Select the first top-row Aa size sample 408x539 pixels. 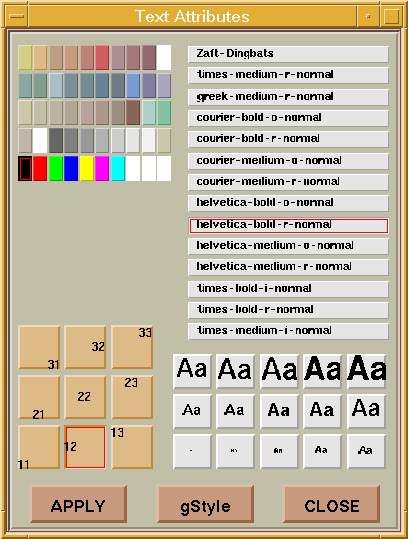192,371
